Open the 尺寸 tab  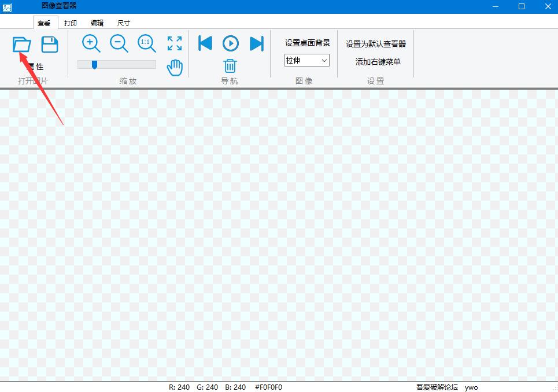124,23
